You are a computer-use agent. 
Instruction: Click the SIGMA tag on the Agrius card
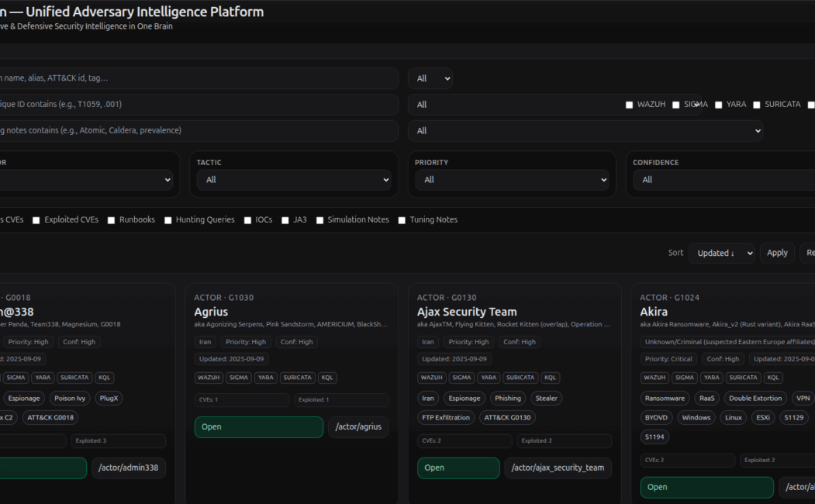[239, 378]
